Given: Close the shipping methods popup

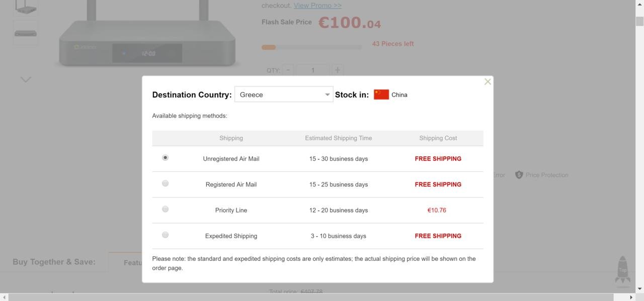Looking at the screenshot, I should pyautogui.click(x=487, y=82).
